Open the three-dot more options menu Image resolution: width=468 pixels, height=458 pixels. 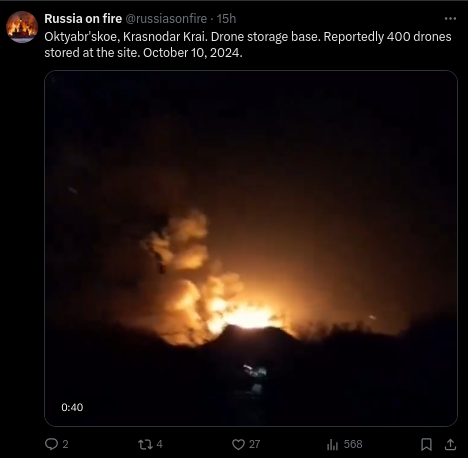click(450, 19)
